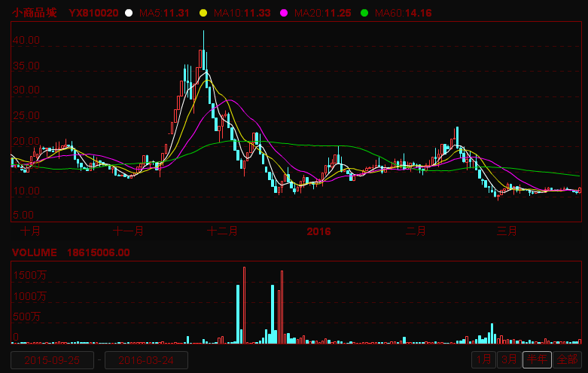The image size is (588, 373).
Task: Click the 三月 date marker on axis
Action: 507,231
